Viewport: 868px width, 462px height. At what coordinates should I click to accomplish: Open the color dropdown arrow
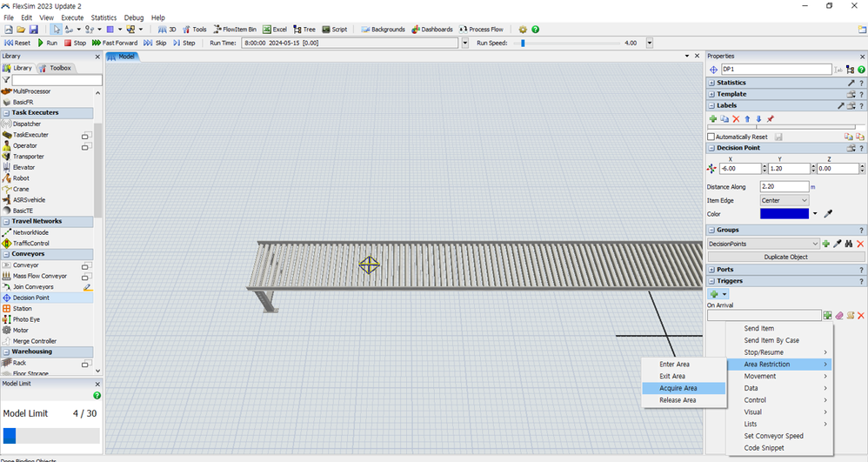(x=815, y=214)
